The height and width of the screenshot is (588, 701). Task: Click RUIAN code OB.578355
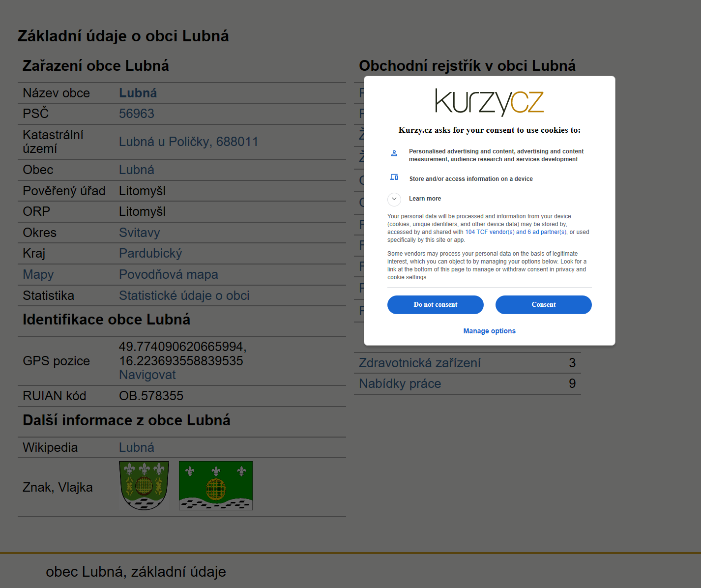[151, 396]
